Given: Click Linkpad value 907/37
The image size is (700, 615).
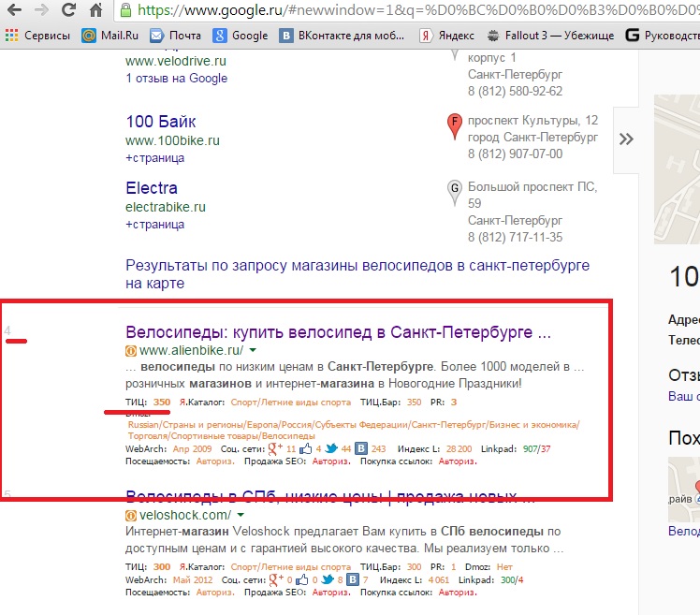Looking at the screenshot, I should pos(536,449).
